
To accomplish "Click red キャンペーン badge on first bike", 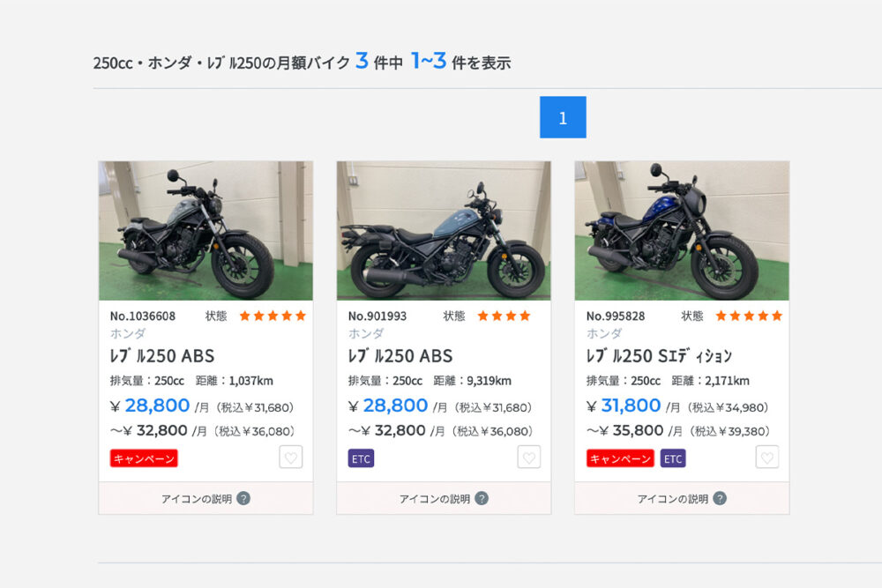I will (144, 458).
